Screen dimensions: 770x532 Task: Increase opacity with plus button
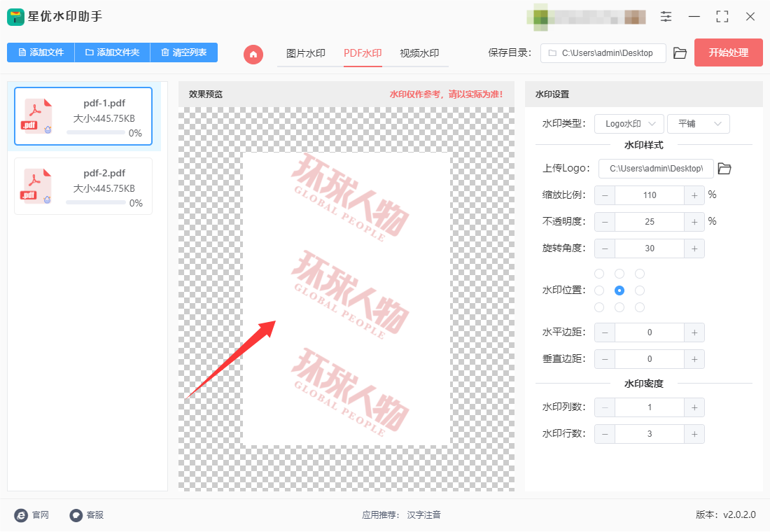click(x=694, y=222)
